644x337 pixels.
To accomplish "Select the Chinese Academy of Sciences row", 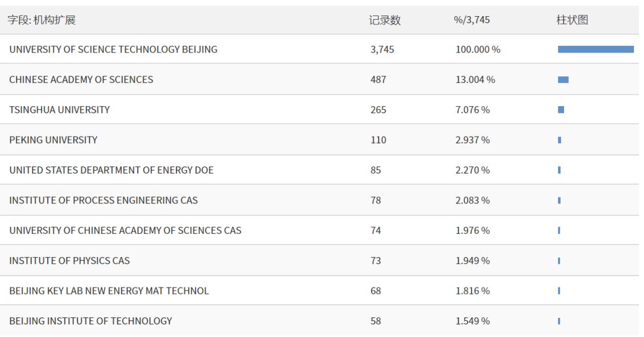I will pos(81,80).
